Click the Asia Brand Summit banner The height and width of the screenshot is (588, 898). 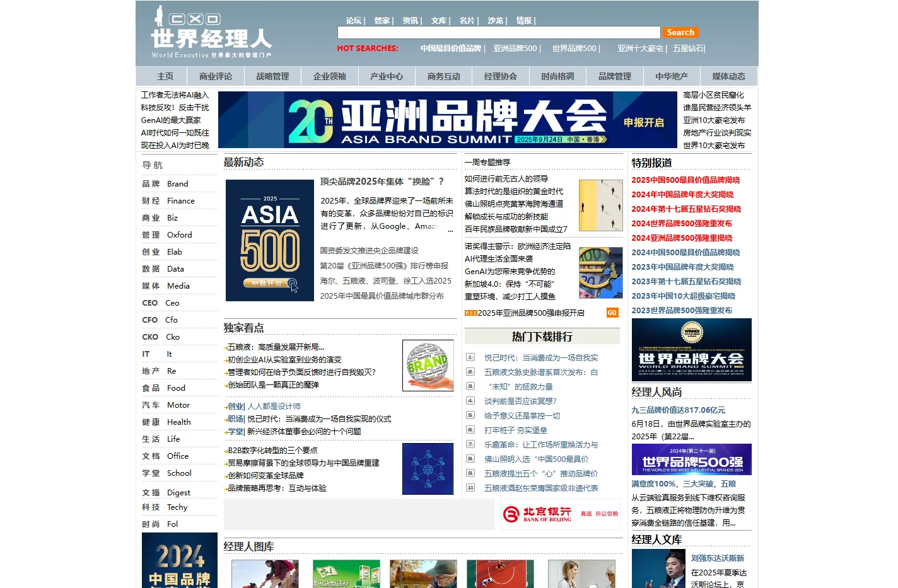448,120
